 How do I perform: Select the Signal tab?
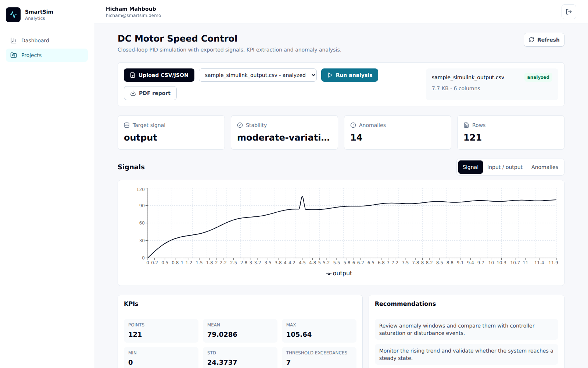[x=470, y=167]
